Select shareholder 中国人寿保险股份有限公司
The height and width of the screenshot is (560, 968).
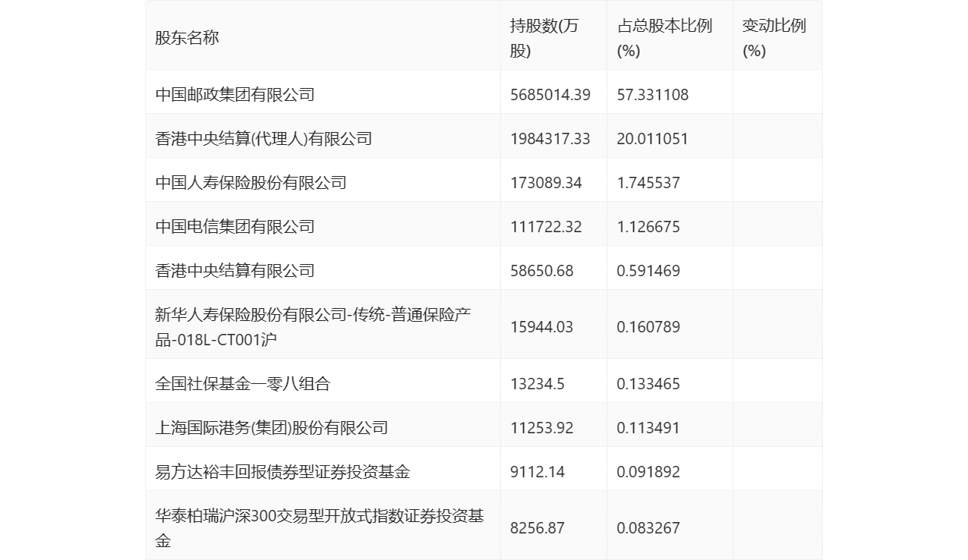point(251,183)
